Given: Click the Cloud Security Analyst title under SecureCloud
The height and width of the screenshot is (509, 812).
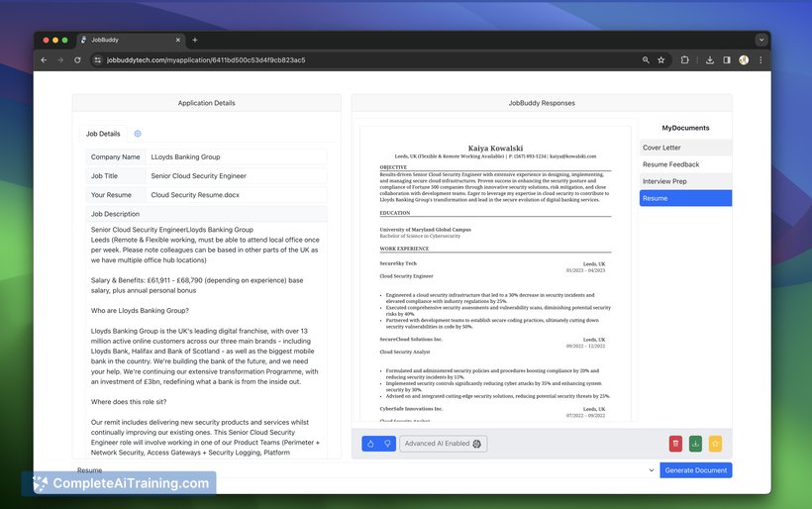Looking at the screenshot, I should (405, 353).
